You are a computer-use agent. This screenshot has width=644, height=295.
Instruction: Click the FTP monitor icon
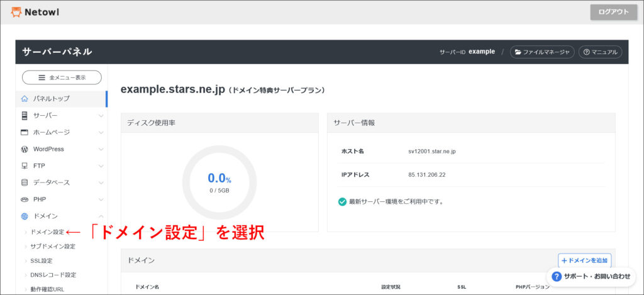(x=25, y=166)
